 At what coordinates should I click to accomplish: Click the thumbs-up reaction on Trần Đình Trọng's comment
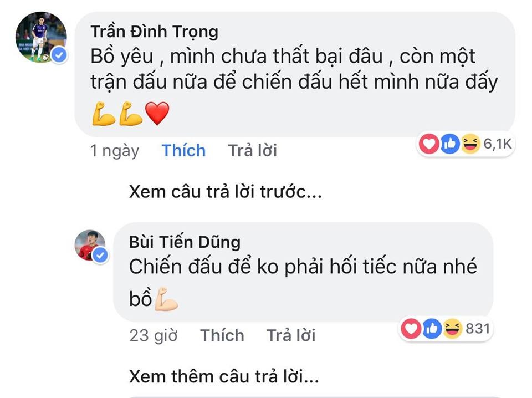coord(449,144)
